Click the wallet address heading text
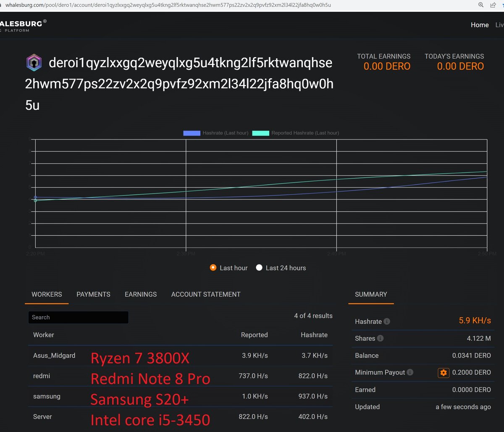The width and height of the screenshot is (504, 432). 180,84
